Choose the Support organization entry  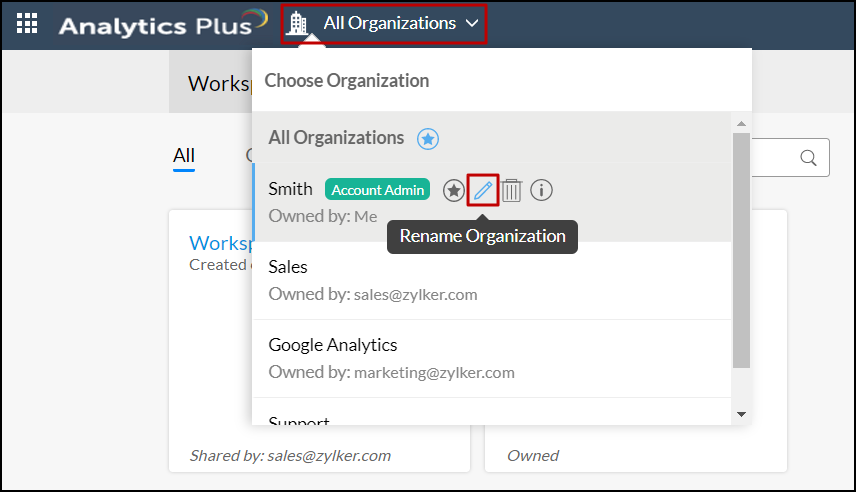pos(299,421)
